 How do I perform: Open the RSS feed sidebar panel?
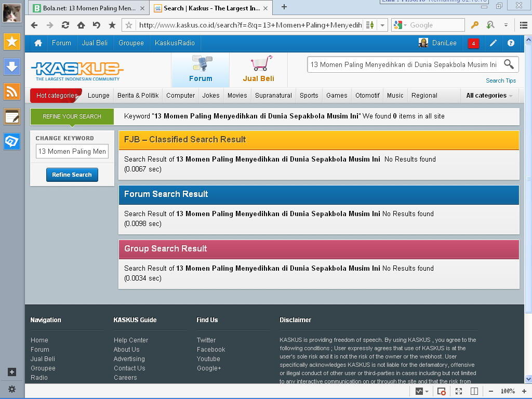coord(12,91)
